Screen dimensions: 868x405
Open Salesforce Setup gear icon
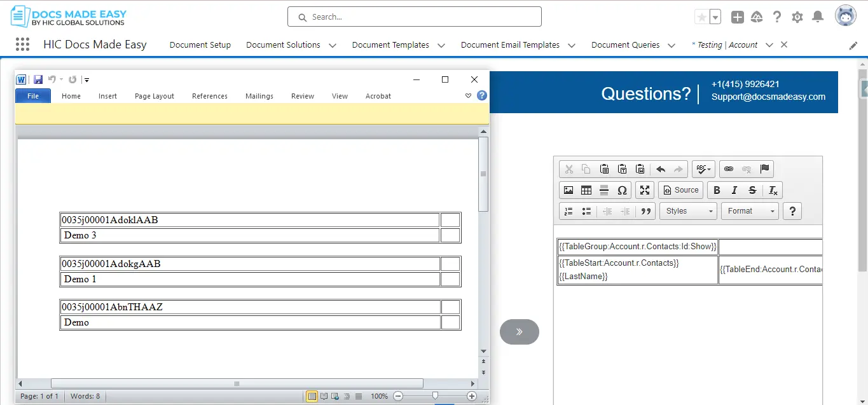(x=797, y=17)
